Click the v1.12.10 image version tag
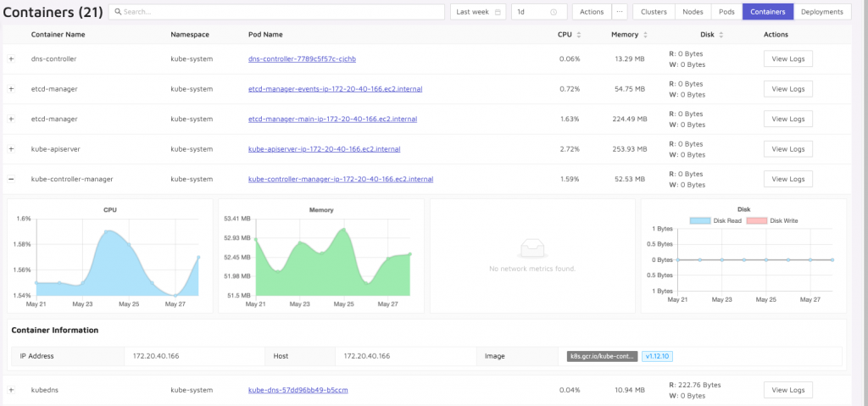Image resolution: width=868 pixels, height=406 pixels. 657,356
